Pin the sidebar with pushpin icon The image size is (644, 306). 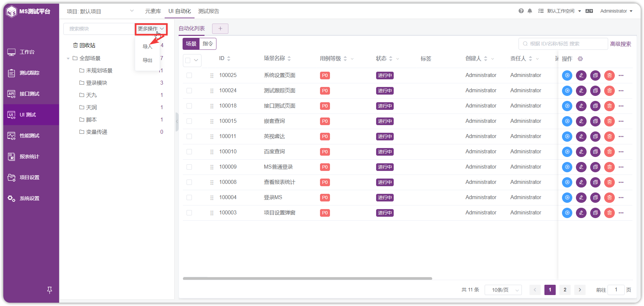(49, 290)
